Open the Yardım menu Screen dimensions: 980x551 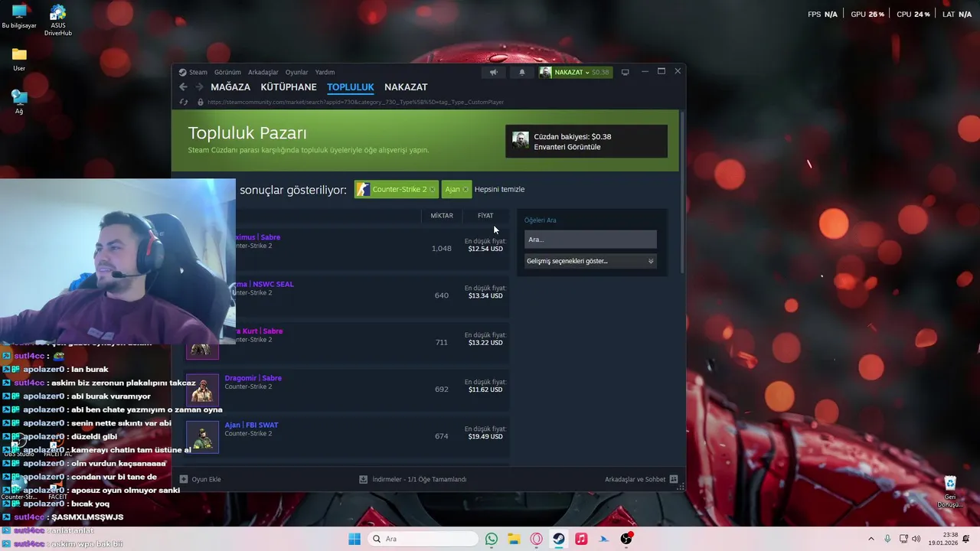(x=325, y=72)
